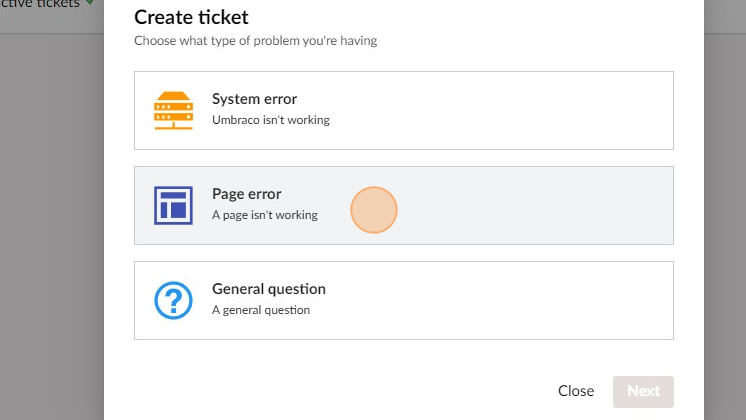Click the "General question" bold title

pos(268,289)
